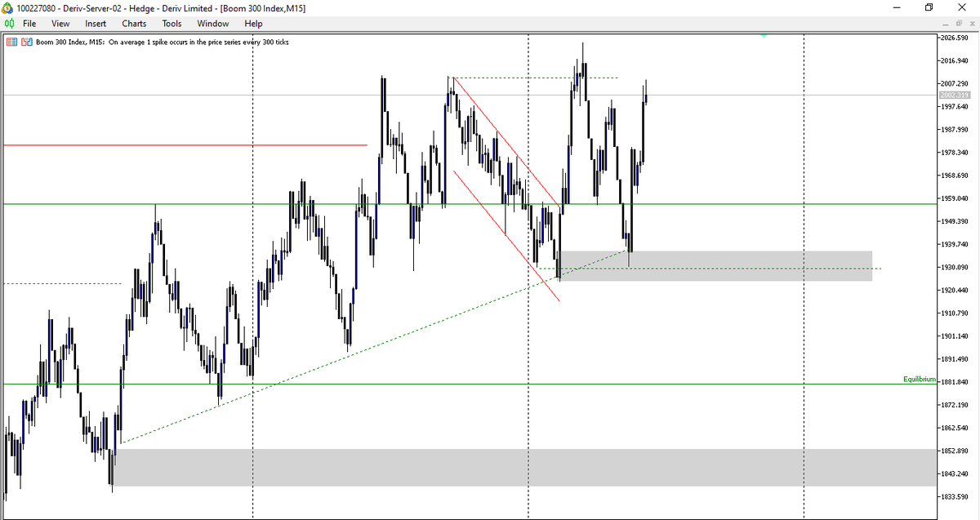This screenshot has height=520, width=980.
Task: Click the current price label 2002.319
Action: (955, 96)
